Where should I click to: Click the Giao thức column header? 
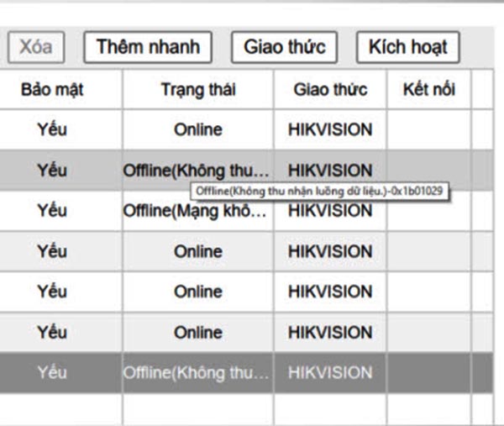[x=330, y=89]
